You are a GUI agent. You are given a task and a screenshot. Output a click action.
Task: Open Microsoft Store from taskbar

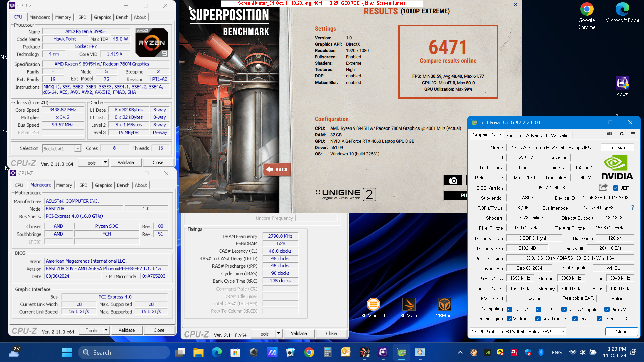tap(235, 352)
